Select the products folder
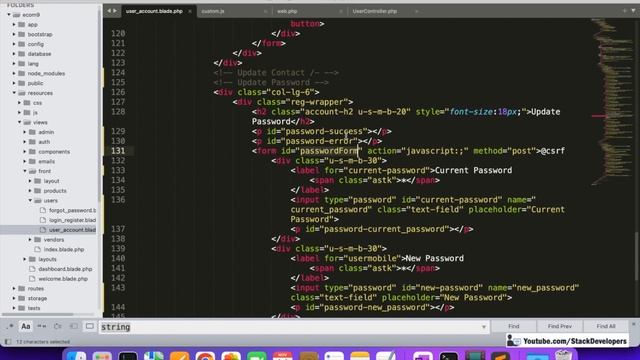The width and height of the screenshot is (640, 360). click(55, 191)
